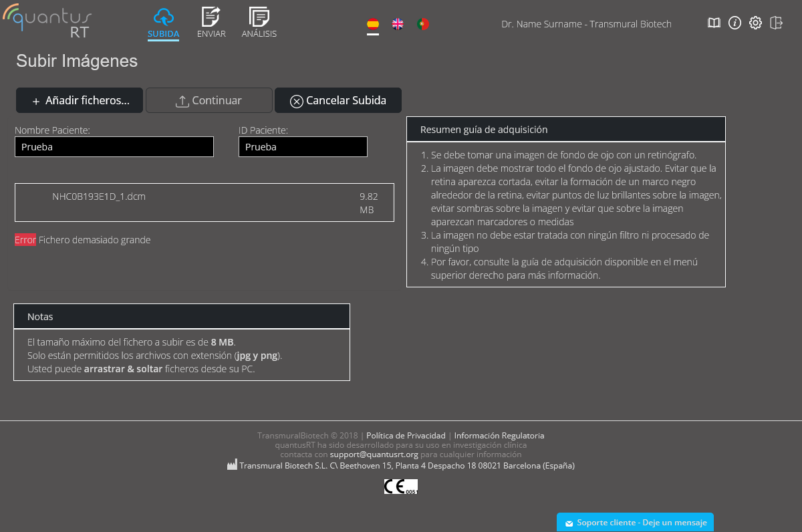Open Soporte cliente message widget
The width and height of the screenshot is (802, 532).
[635, 523]
